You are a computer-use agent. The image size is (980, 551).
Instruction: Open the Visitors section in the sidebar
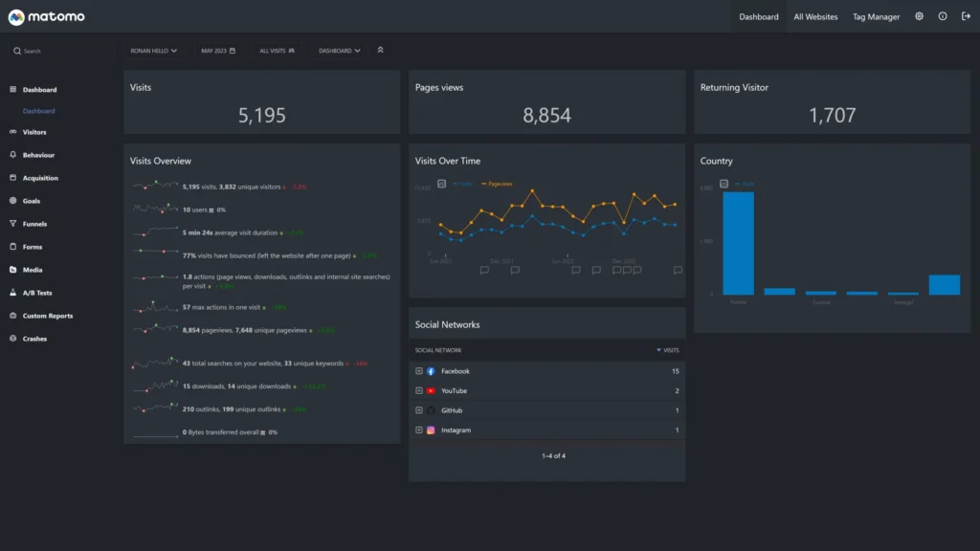pyautogui.click(x=34, y=132)
